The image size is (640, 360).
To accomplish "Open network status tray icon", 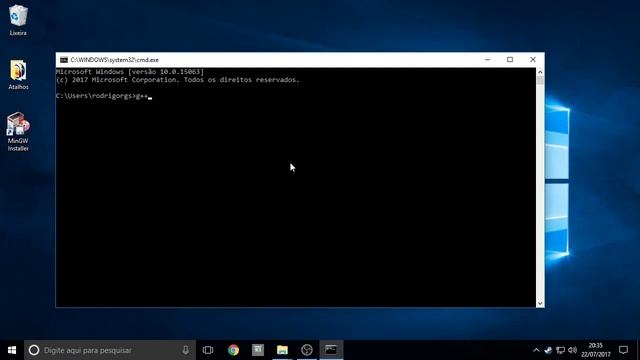I will (560, 350).
